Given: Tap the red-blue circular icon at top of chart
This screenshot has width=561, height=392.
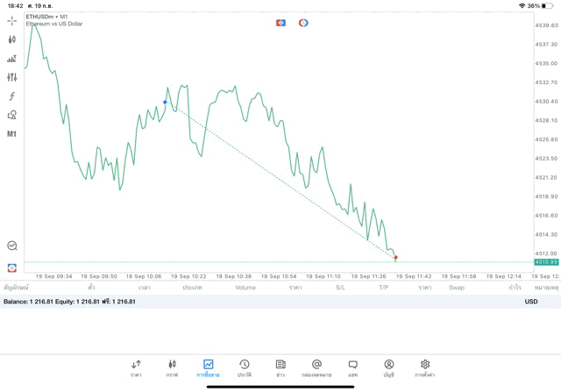Looking at the screenshot, I should tap(303, 23).
